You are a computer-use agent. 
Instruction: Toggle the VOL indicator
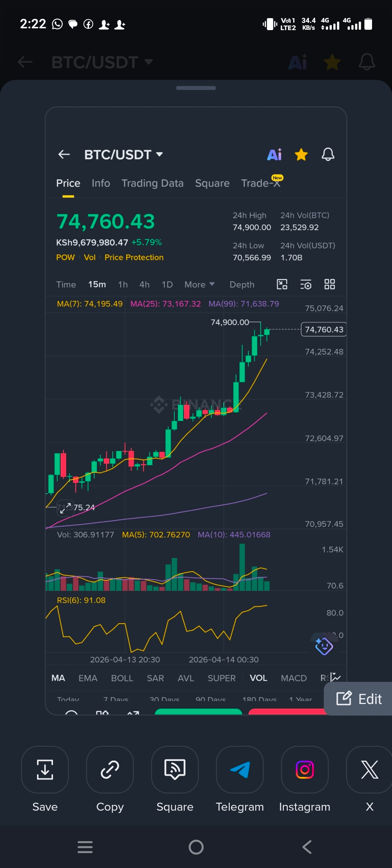258,678
